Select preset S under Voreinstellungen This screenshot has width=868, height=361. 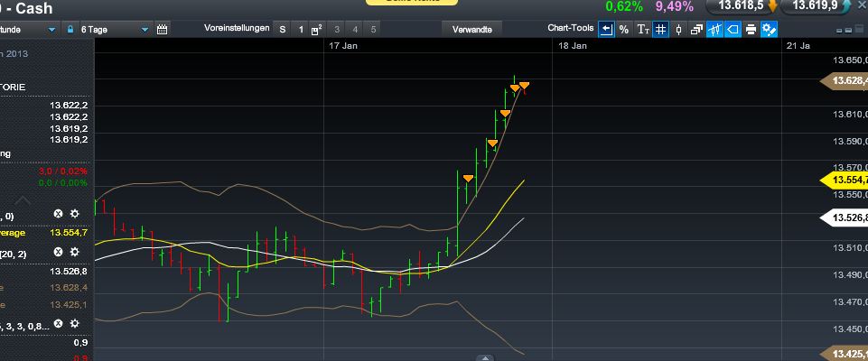pos(282,30)
